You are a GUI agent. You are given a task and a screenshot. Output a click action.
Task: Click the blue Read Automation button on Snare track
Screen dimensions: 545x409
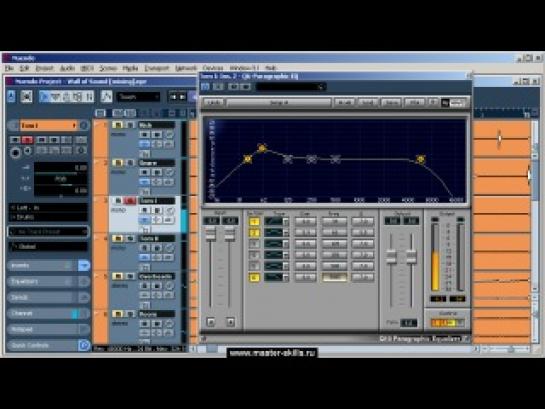144,182
